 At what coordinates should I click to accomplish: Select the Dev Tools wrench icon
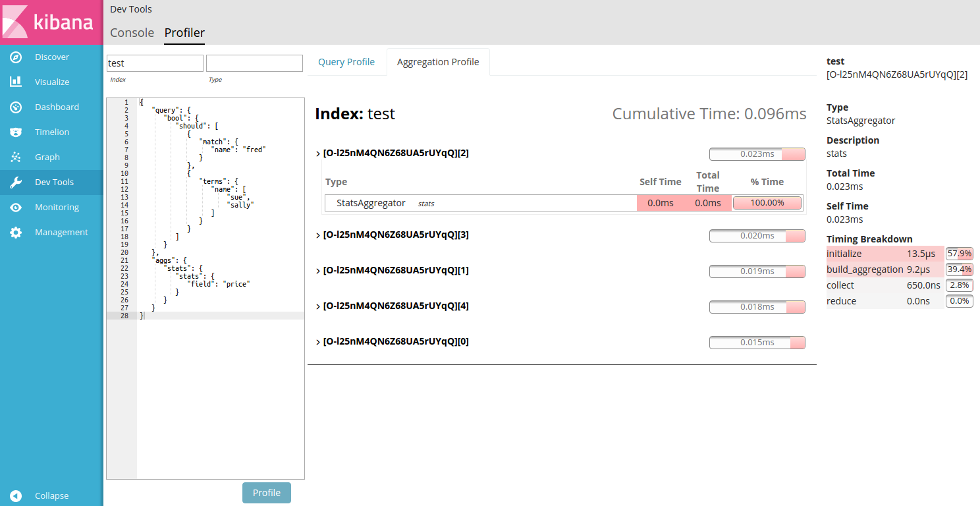16,183
